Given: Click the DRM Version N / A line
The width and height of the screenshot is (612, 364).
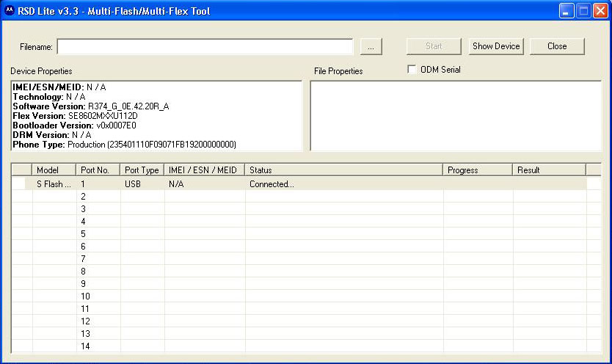Looking at the screenshot, I should point(52,135).
